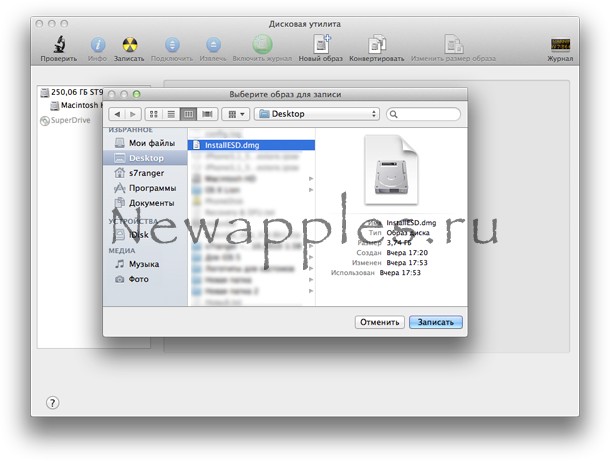
Task: Switch to Cover Flow view
Action: click(207, 114)
